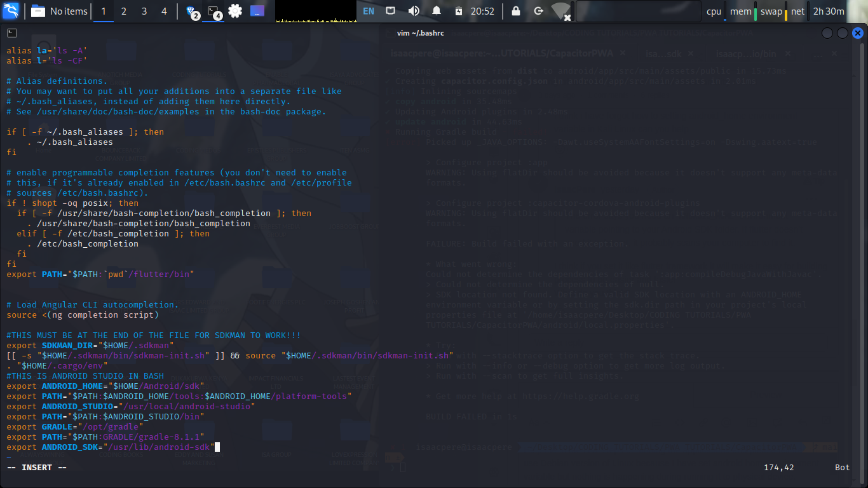Switch keyboard layout via the EN indicator
The width and height of the screenshot is (868, 488).
pyautogui.click(x=367, y=11)
